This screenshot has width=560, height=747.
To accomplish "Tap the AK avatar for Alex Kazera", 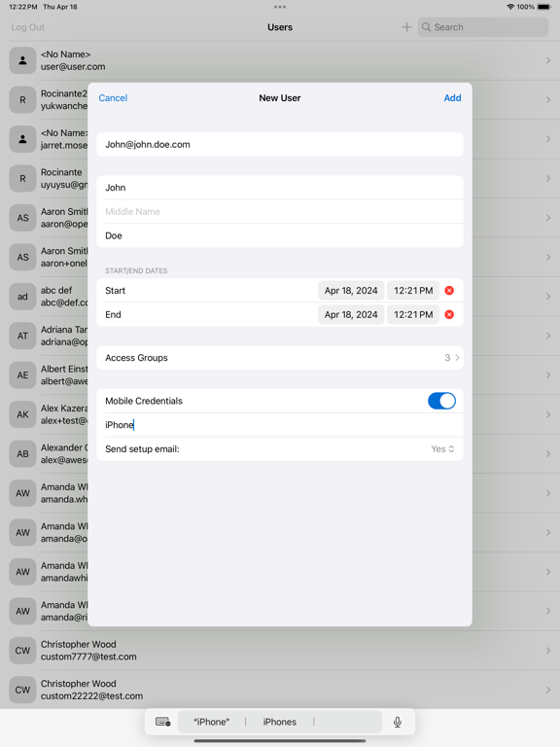I will pyautogui.click(x=22, y=414).
